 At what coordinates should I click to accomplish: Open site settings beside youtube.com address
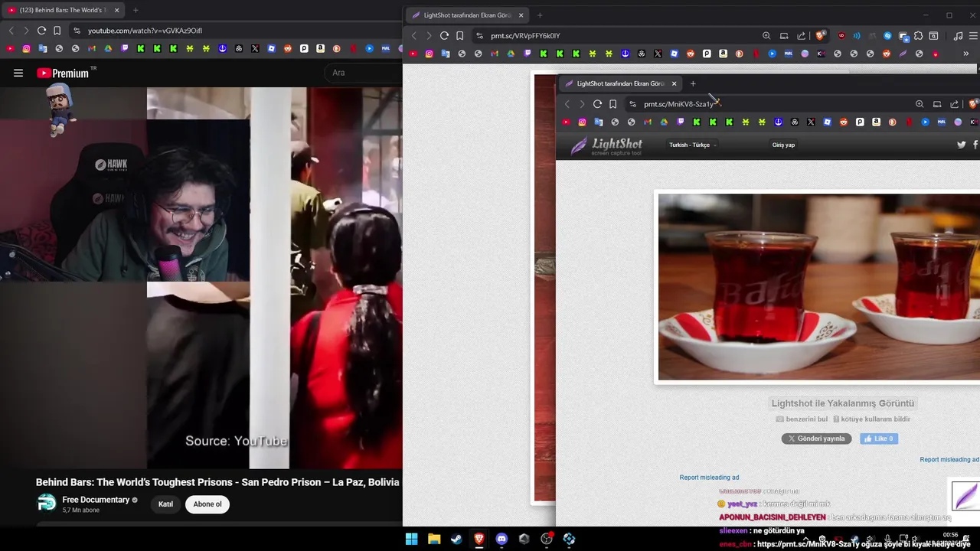(x=77, y=31)
